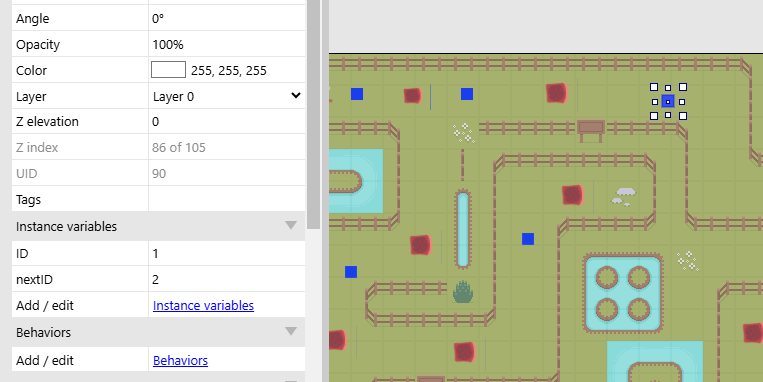Click the wooden sign on the fence
Screen dimensions: 763x382
click(x=591, y=130)
